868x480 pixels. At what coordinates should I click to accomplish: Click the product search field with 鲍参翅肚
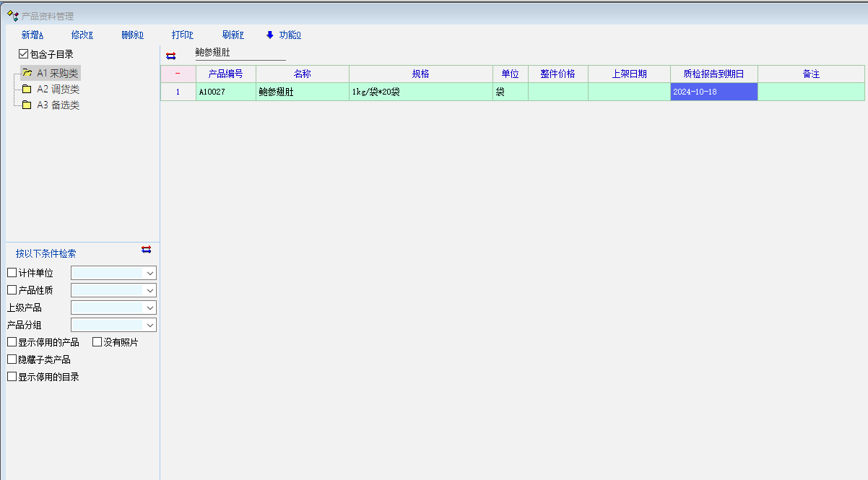click(240, 53)
